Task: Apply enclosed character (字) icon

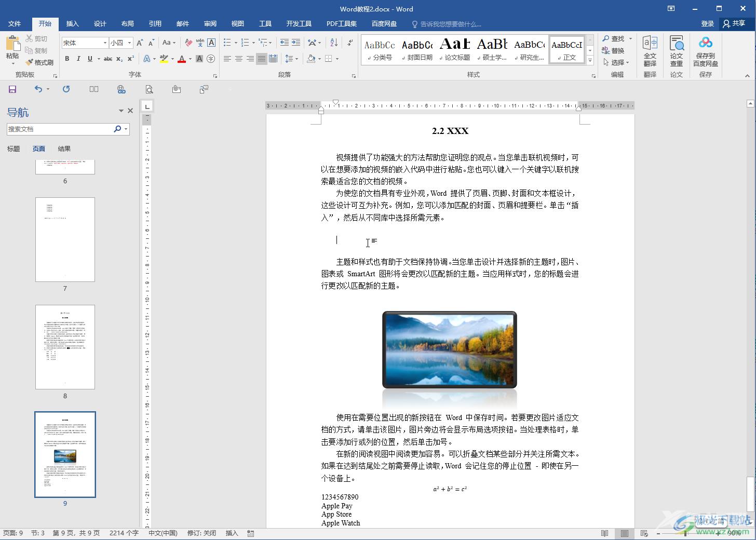Action: click(x=211, y=59)
